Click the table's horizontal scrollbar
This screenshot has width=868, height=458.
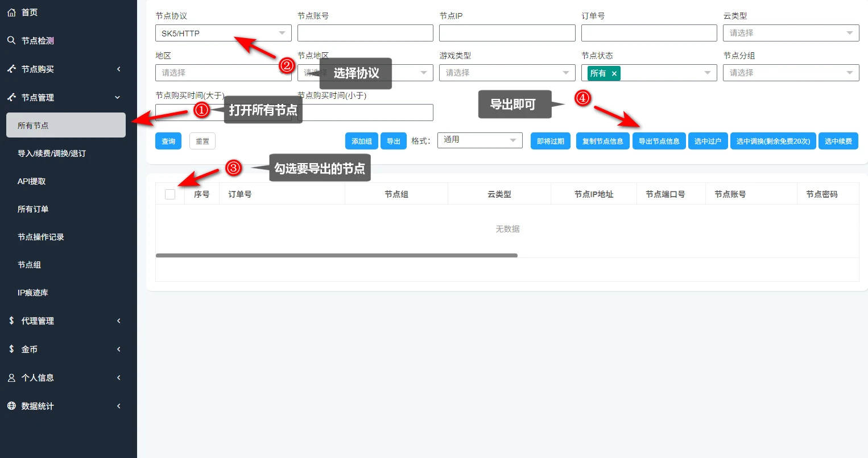[x=336, y=256]
